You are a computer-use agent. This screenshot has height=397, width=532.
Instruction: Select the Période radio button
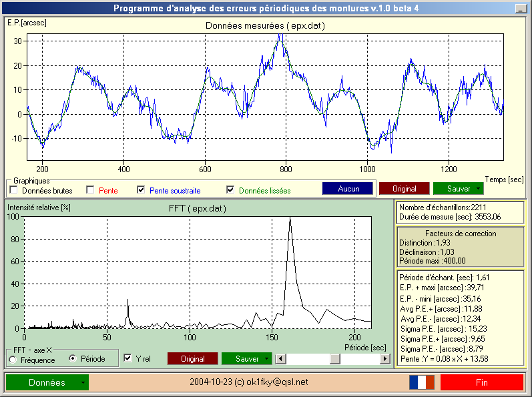(x=73, y=358)
